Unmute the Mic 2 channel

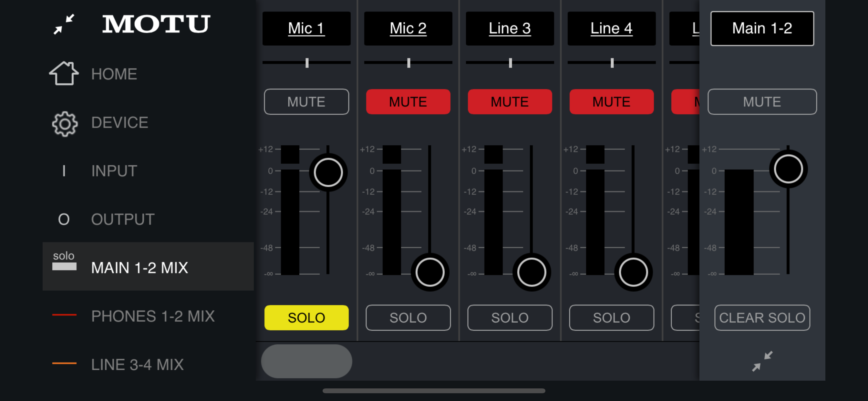click(408, 102)
